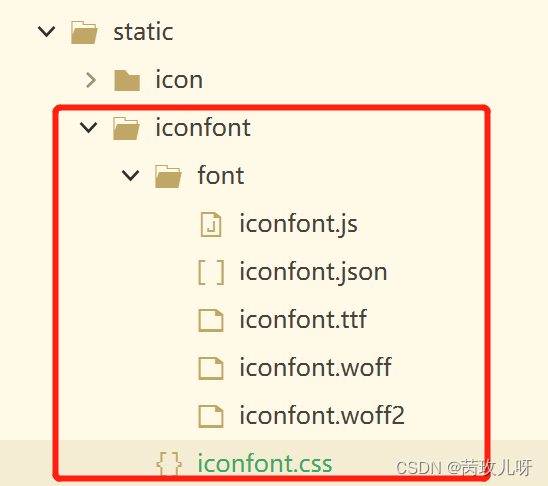Expand the icon folder arrow

pos(91,80)
